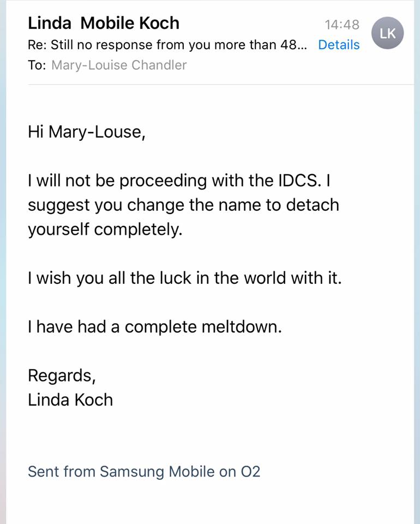Tap the 'yourself completely.' line

point(105,230)
